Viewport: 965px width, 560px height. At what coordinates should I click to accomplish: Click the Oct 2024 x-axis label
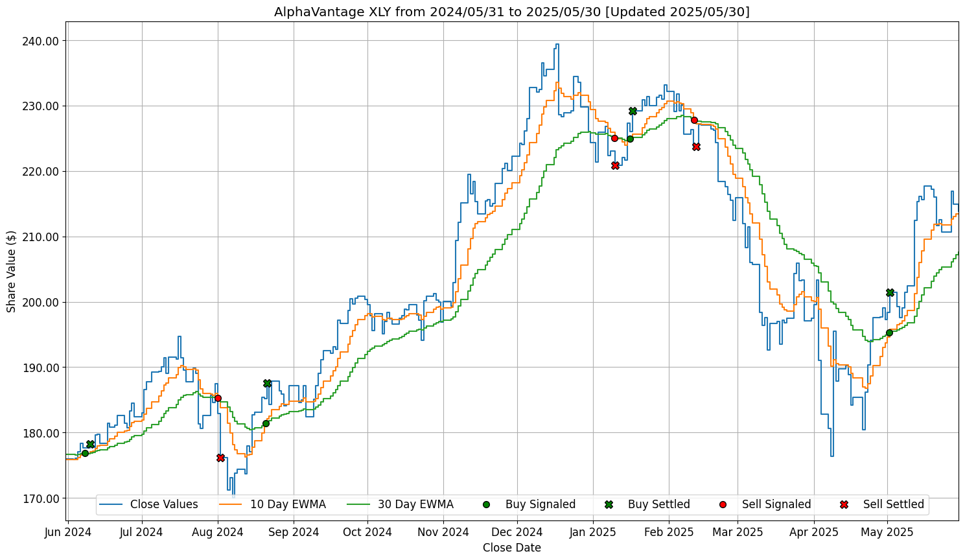(367, 532)
